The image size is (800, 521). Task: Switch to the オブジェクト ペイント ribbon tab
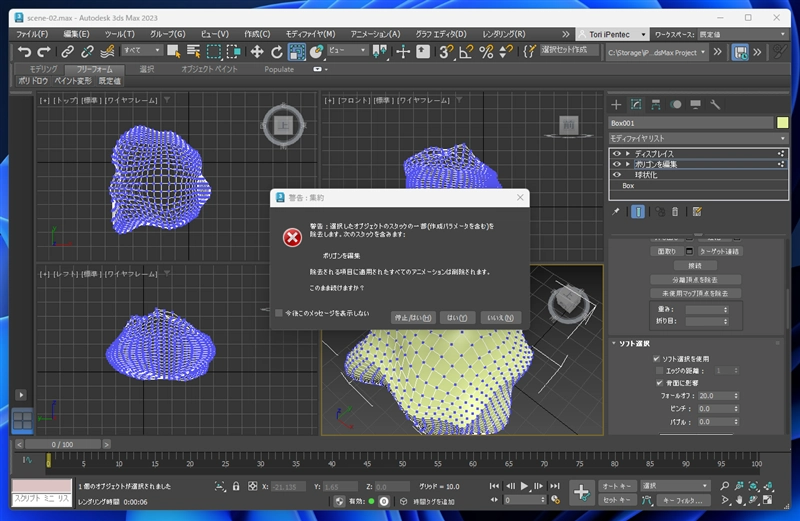(x=209, y=69)
